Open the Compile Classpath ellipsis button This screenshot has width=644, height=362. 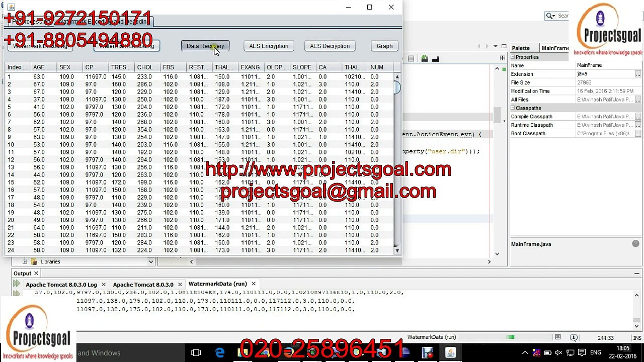point(638,117)
